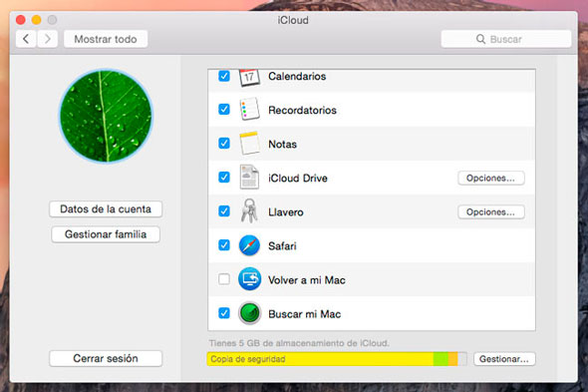This screenshot has height=392, width=588.
Task: Uncheck the Calendarios checkbox
Action: pos(224,76)
